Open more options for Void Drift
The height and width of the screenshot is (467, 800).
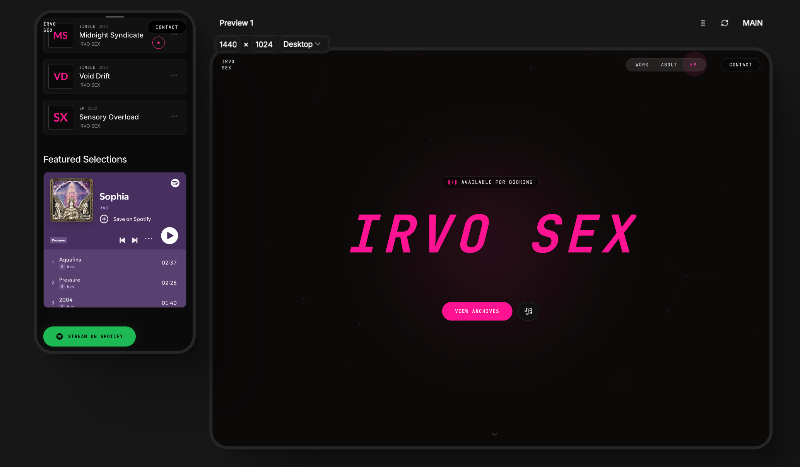point(174,76)
